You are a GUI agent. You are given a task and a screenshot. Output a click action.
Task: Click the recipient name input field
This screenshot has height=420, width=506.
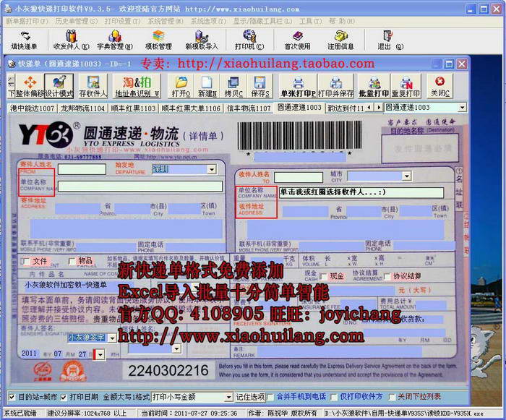[299, 177]
